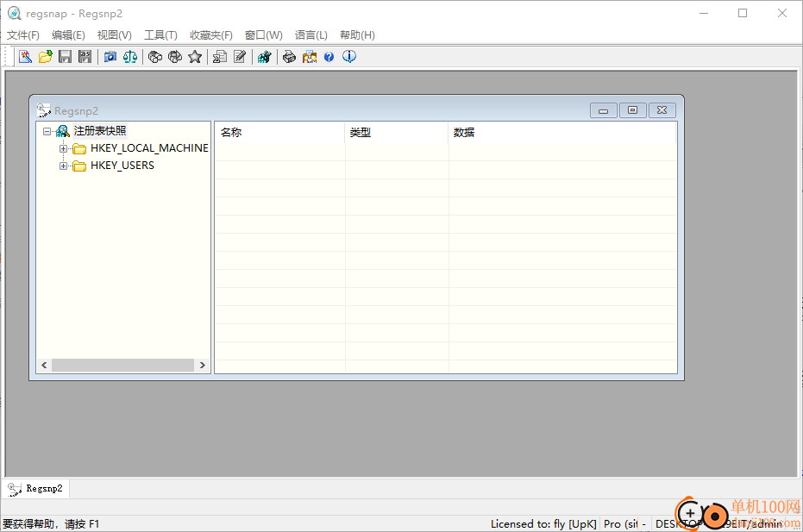Viewport: 803px width, 532px height.
Task: Close the Regsnp2 child window
Action: (x=662, y=110)
